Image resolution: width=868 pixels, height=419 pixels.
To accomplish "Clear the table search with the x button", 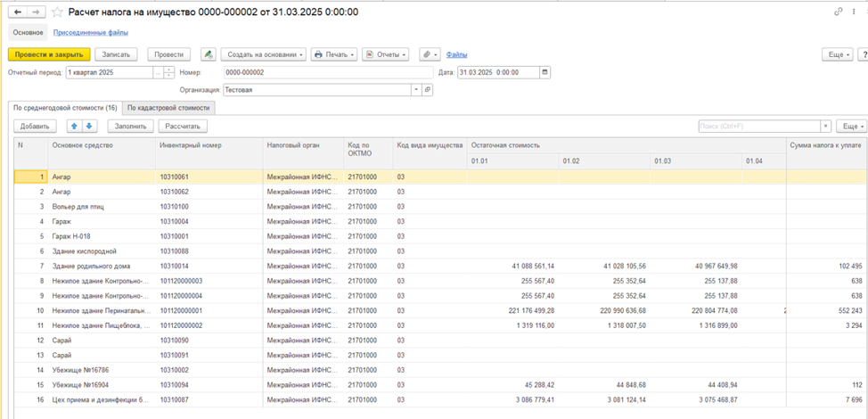I will pyautogui.click(x=826, y=127).
